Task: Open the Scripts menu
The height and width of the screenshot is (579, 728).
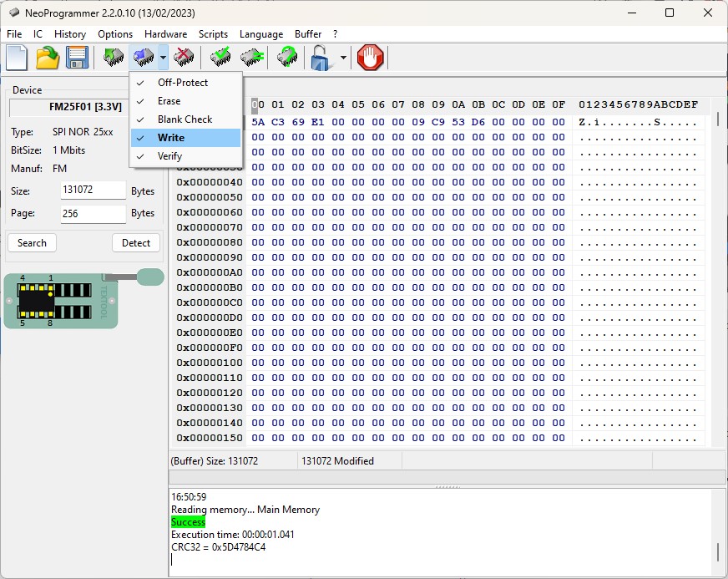Action: 213,34
